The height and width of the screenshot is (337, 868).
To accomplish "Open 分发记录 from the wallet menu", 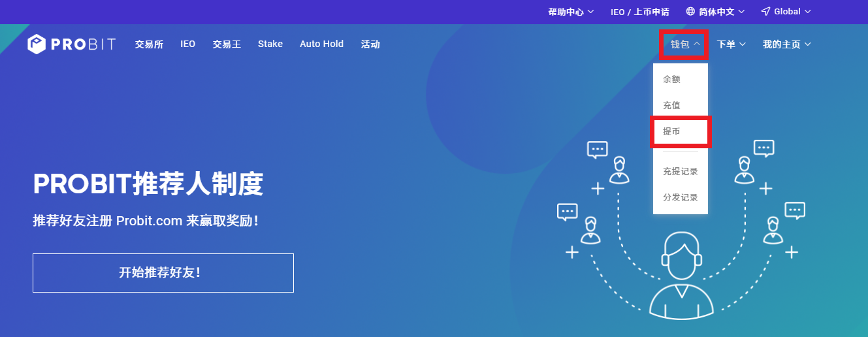I will click(681, 197).
